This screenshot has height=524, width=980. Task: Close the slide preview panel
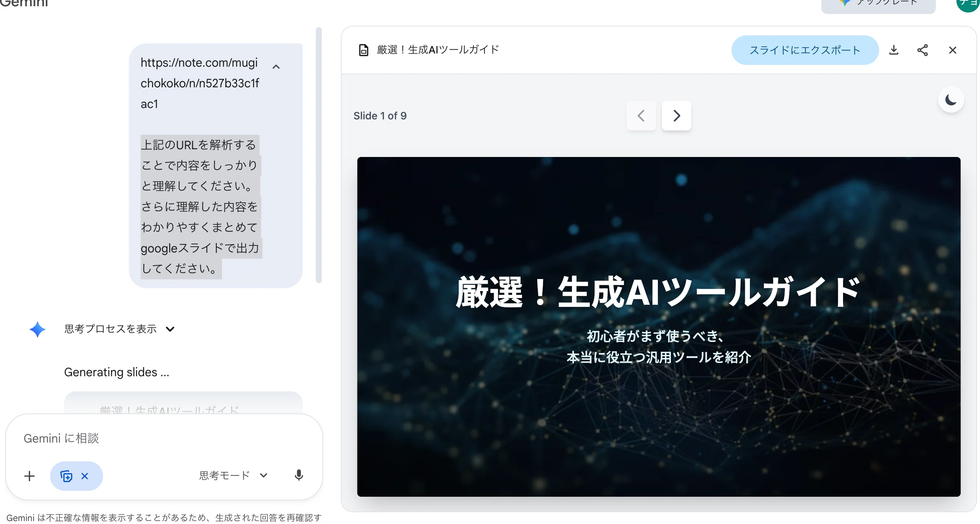click(x=952, y=50)
